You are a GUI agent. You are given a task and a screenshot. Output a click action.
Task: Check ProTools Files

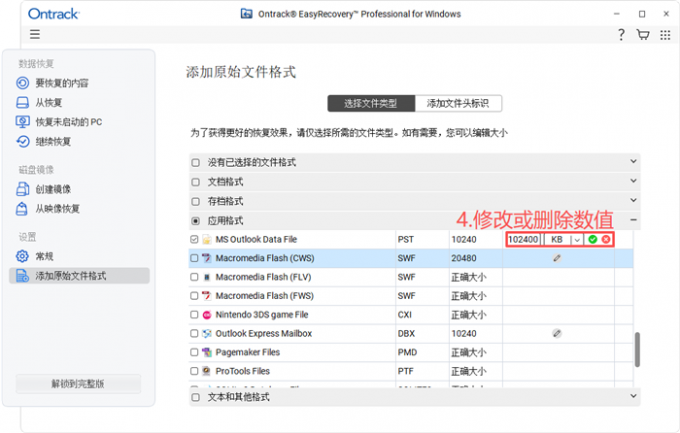point(194,371)
